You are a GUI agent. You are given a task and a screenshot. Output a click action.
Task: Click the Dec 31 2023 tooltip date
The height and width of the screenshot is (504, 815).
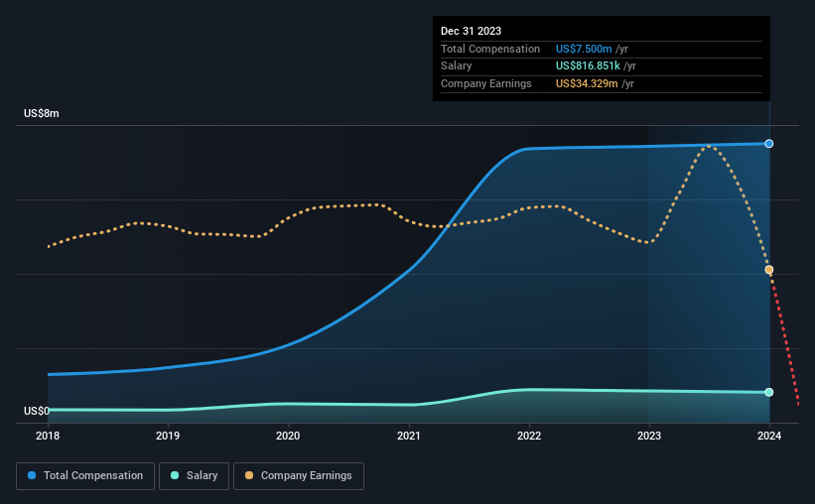pyautogui.click(x=471, y=31)
